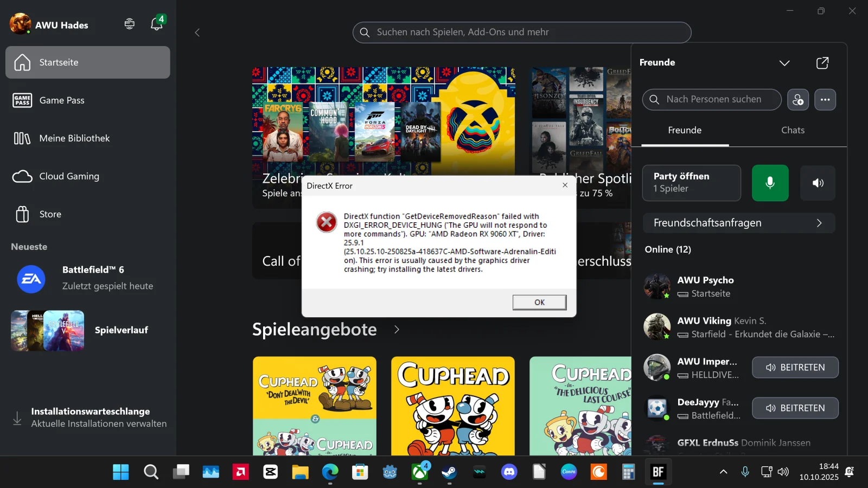The height and width of the screenshot is (488, 868).
Task: Open the yellow Cuphead game tile
Action: click(x=453, y=406)
